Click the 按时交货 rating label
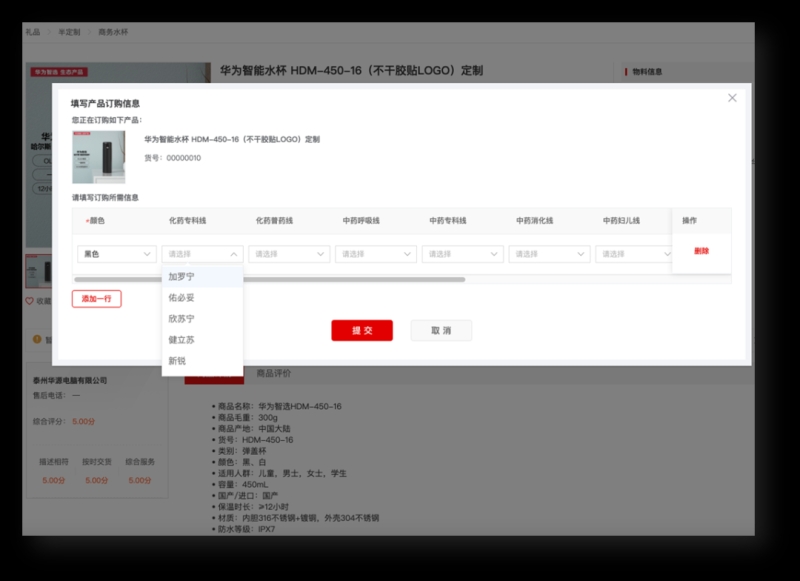The width and height of the screenshot is (800, 581). click(96, 462)
